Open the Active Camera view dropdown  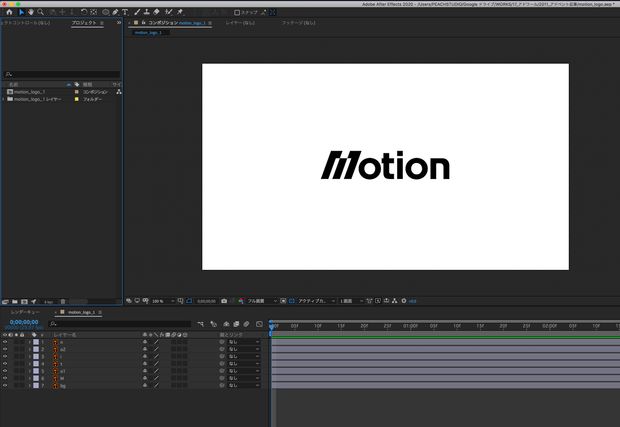coord(316,301)
